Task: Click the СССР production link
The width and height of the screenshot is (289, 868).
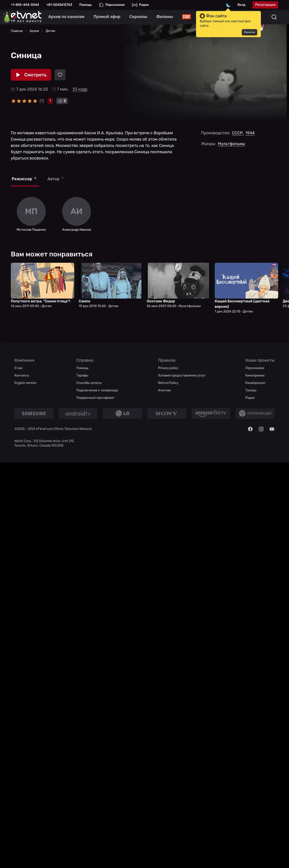Action: (237, 133)
